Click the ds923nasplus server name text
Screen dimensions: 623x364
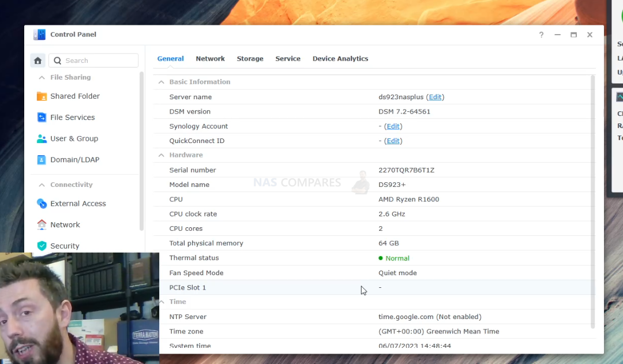click(x=401, y=97)
